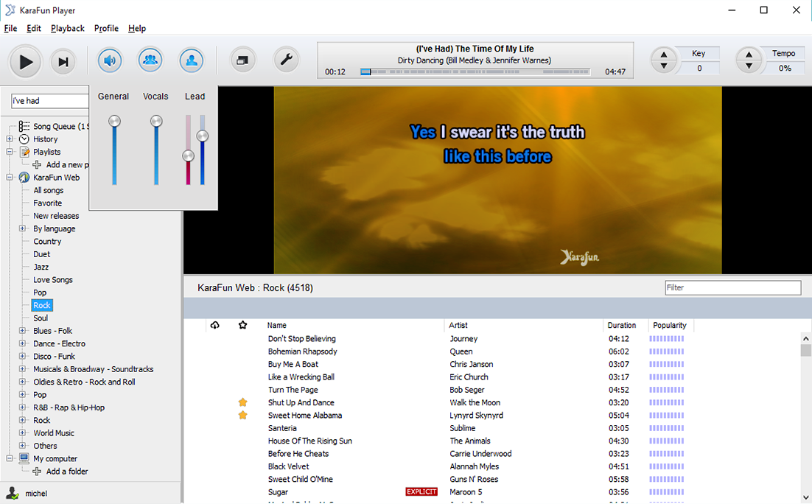Collapse the My computer tree node
Image resolution: width=812 pixels, height=504 pixels.
10,458
